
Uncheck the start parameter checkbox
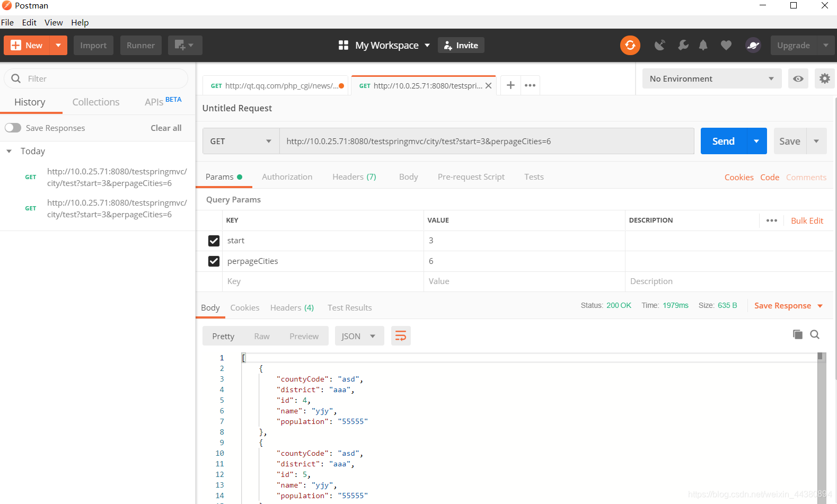coord(214,241)
